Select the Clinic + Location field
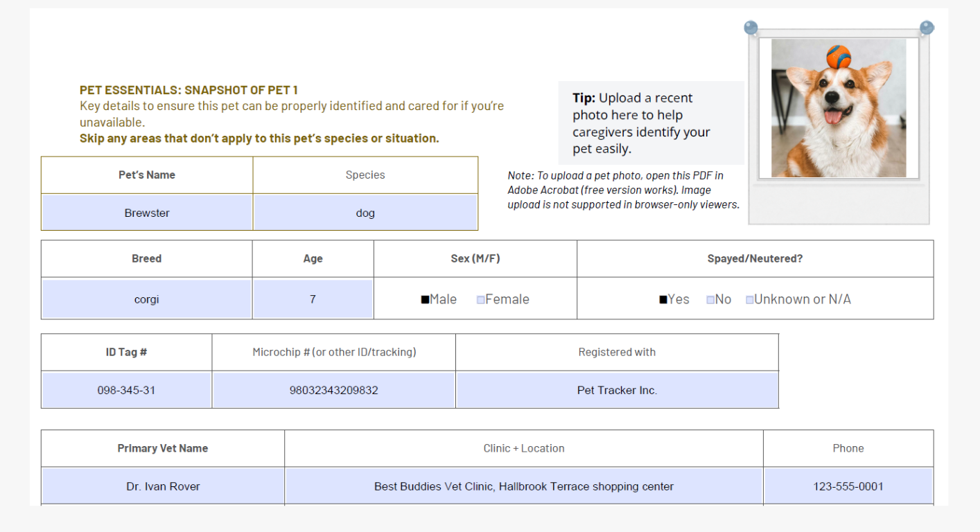This screenshot has width=980, height=532. point(523,486)
